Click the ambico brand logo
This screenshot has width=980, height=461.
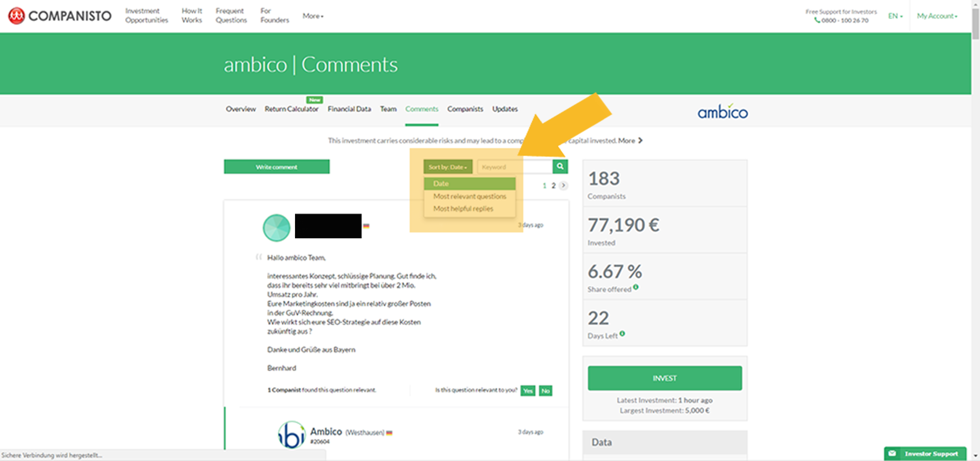pos(723,112)
